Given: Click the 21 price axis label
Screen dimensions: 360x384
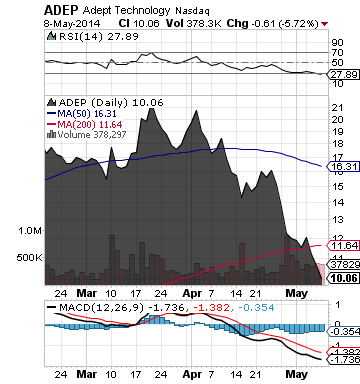Looking at the screenshot, I should click(337, 108).
